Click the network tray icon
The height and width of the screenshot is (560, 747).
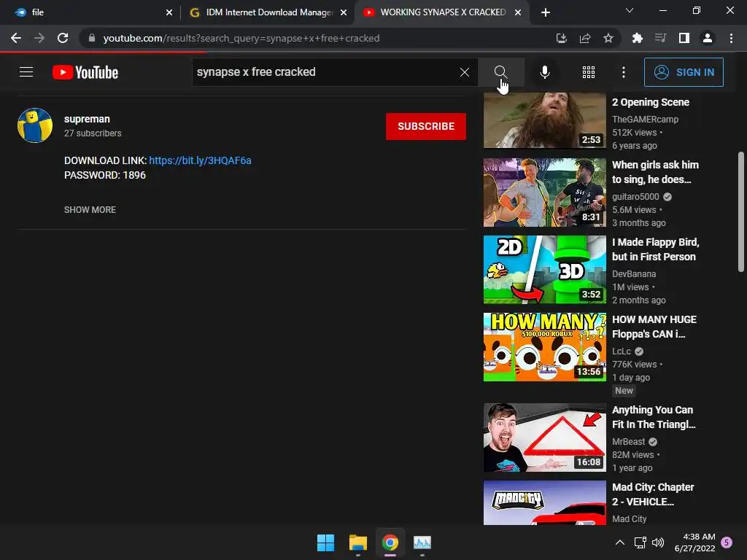point(640,542)
